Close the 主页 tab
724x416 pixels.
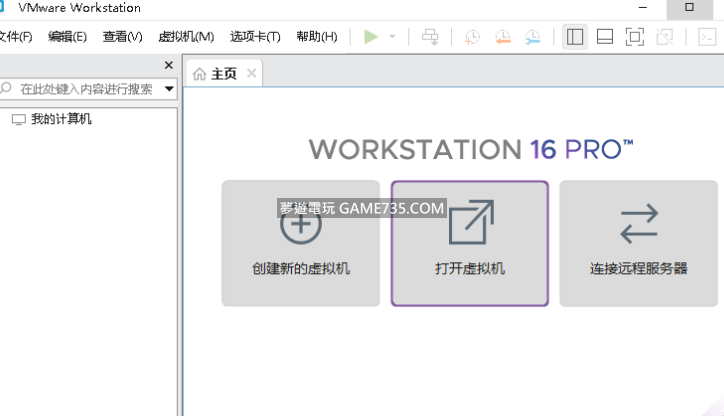252,73
